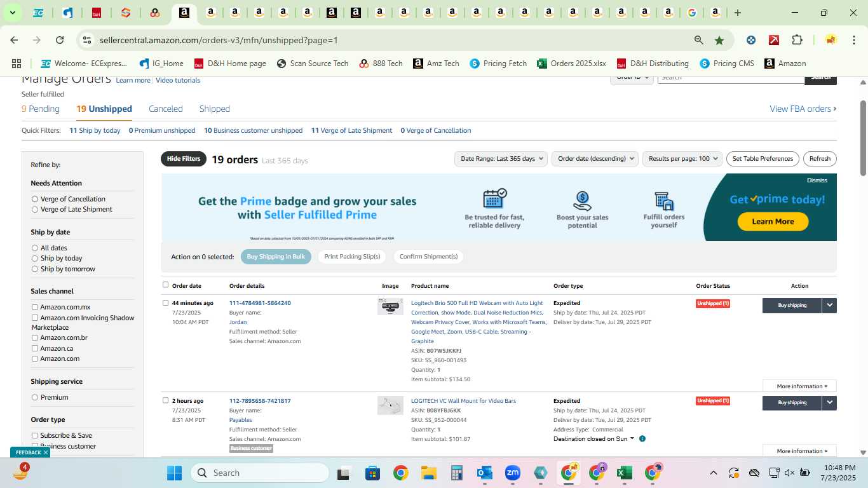Open the Chrome extensions puzzle icon
Screen dimensions: 868x488
point(797,40)
